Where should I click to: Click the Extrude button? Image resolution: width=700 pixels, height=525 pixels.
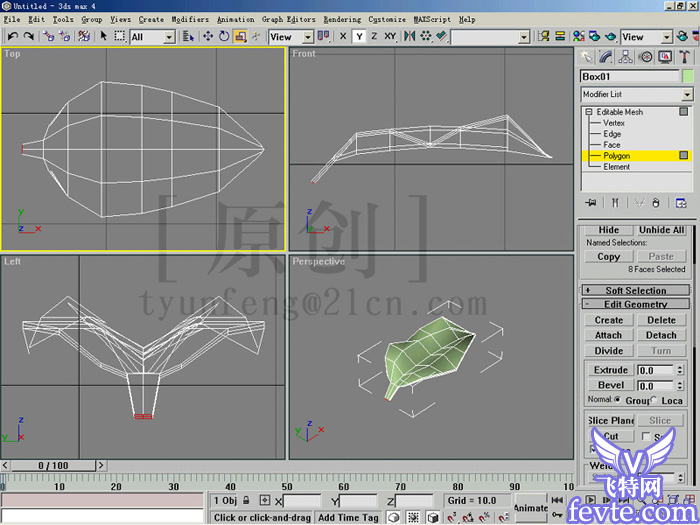[x=610, y=370]
